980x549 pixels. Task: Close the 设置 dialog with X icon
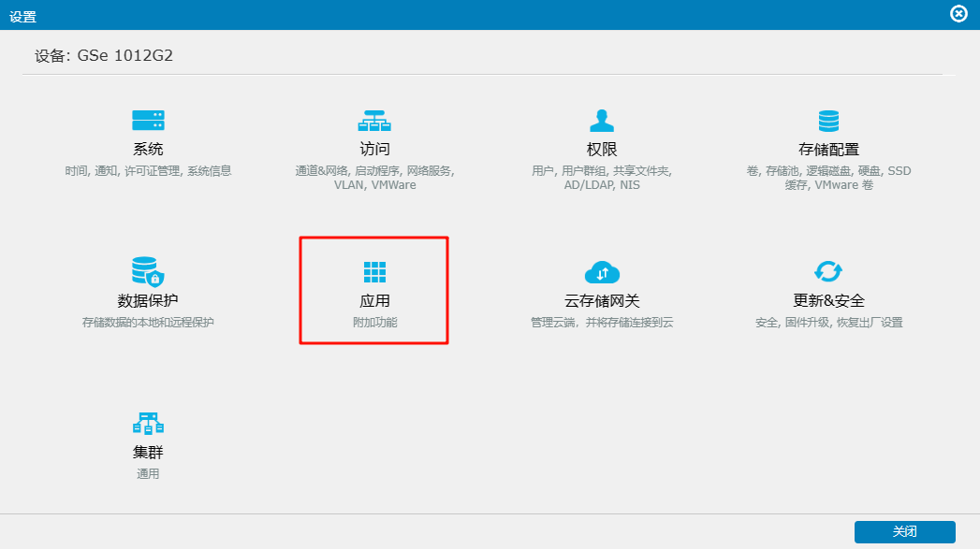pyautogui.click(x=958, y=14)
